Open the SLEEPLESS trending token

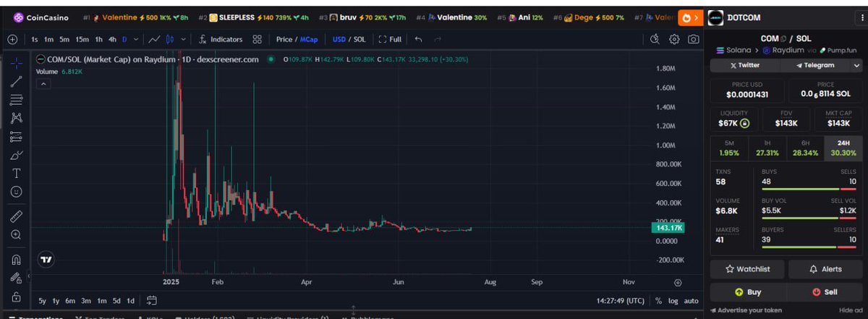click(253, 17)
